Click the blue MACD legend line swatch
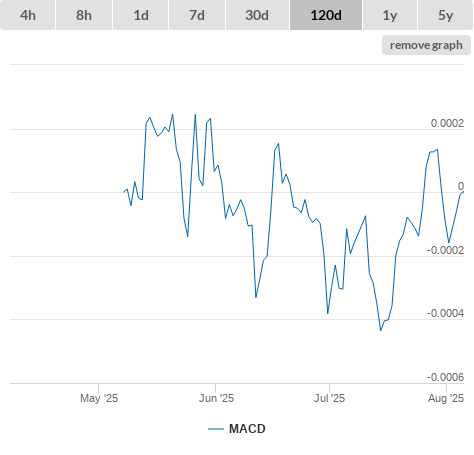474x455 pixels. 216,429
